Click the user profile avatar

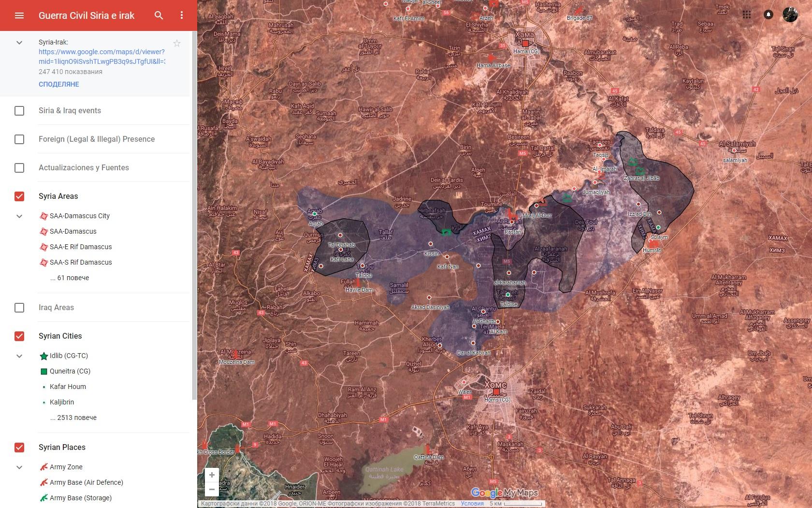790,15
